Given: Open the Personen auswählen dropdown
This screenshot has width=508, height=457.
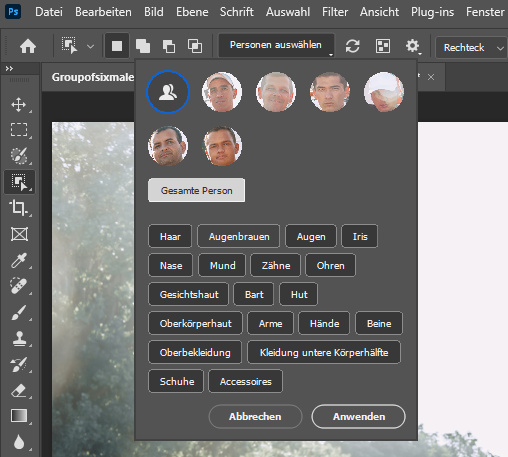Looking at the screenshot, I should (276, 45).
